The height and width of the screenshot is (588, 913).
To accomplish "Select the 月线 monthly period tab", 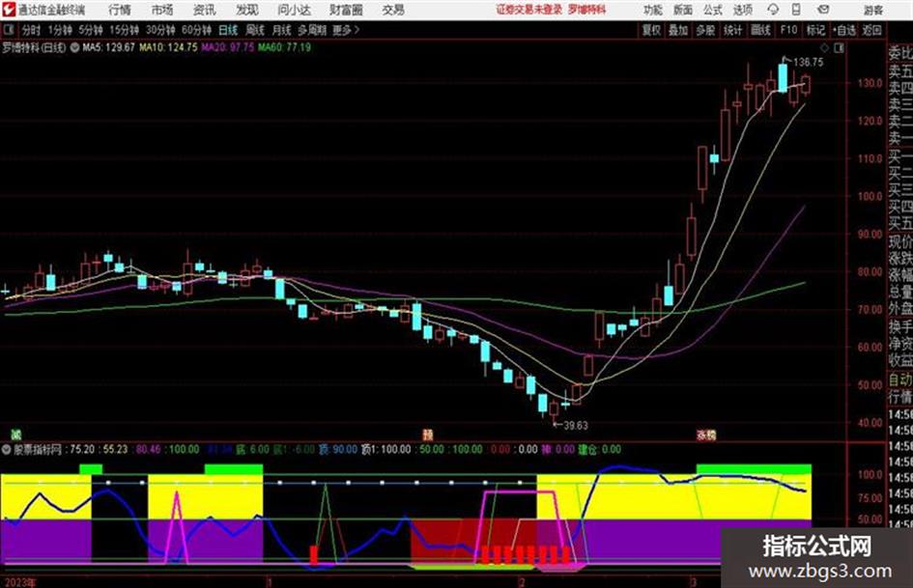I will (x=282, y=30).
